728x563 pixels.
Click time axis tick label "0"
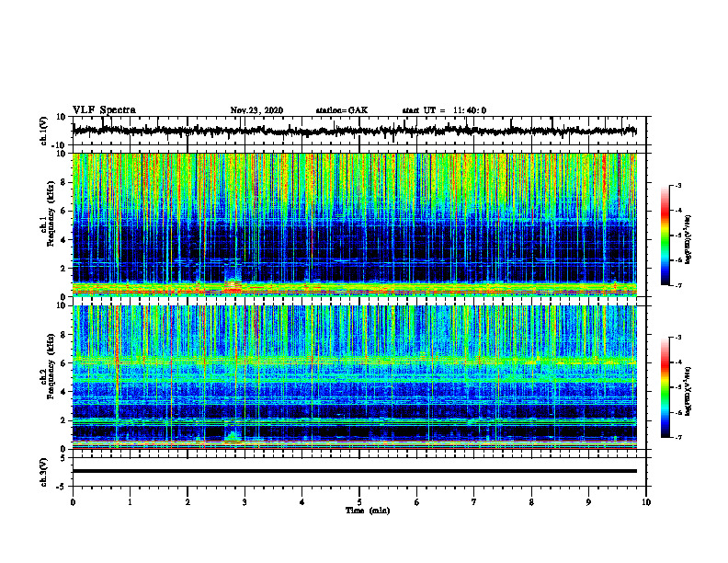coord(73,502)
